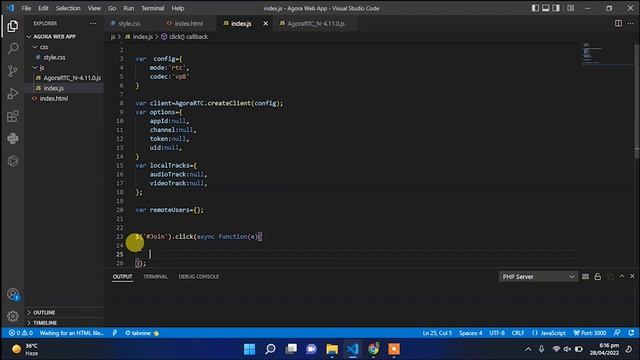Viewport: 640px width, 360px height.
Task: Open style.css in the explorer tree
Action: pyautogui.click(x=64, y=57)
